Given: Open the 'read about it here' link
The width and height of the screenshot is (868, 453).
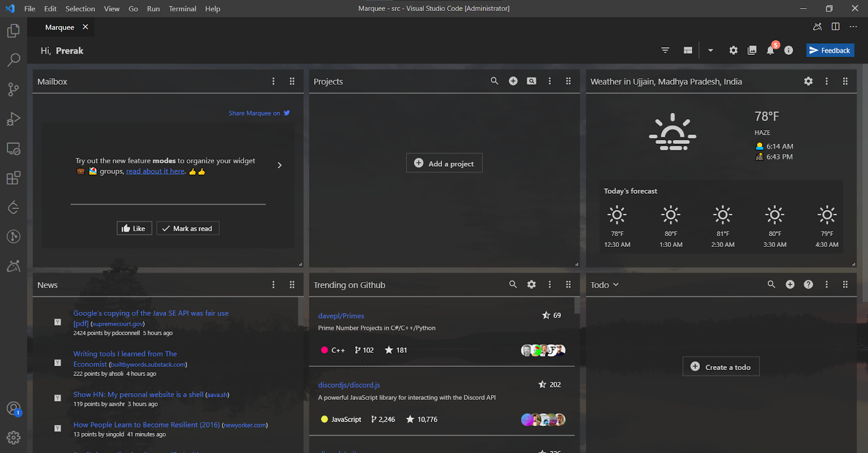Looking at the screenshot, I should coord(156,171).
